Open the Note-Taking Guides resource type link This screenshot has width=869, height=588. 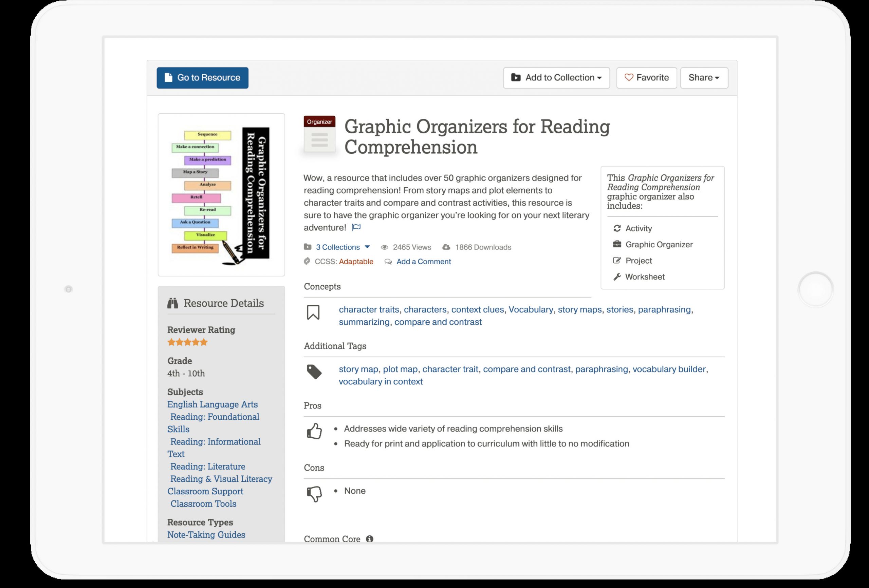tap(206, 534)
